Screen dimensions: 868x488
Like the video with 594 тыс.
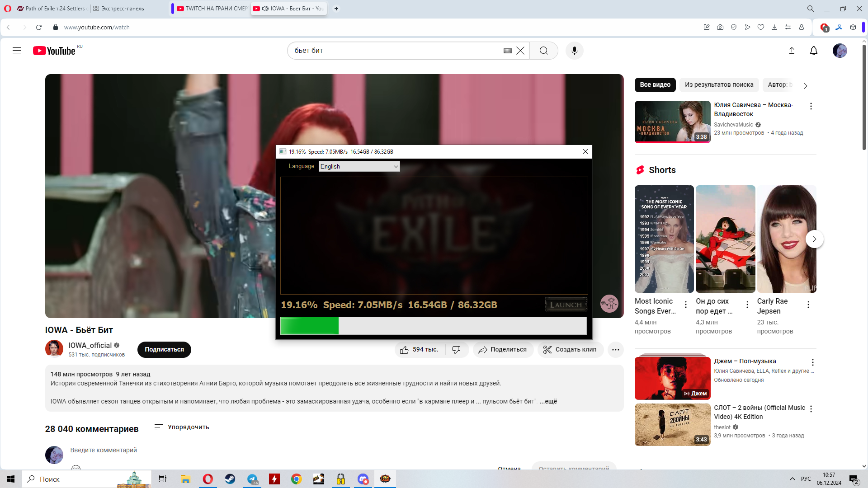coord(420,350)
